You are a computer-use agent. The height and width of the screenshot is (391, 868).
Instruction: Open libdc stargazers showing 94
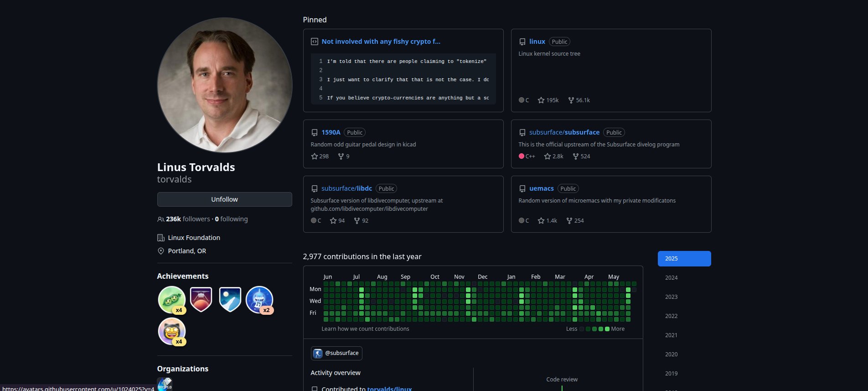click(337, 220)
